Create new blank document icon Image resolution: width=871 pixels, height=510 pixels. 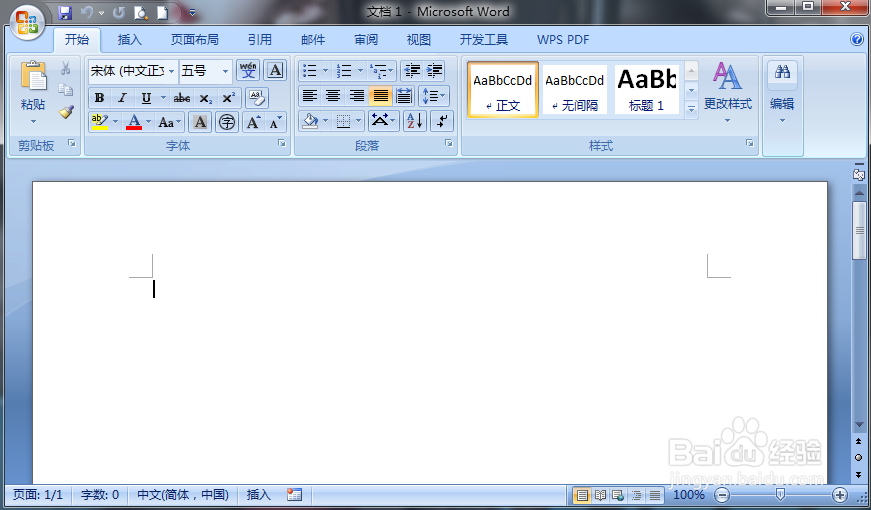[162, 12]
